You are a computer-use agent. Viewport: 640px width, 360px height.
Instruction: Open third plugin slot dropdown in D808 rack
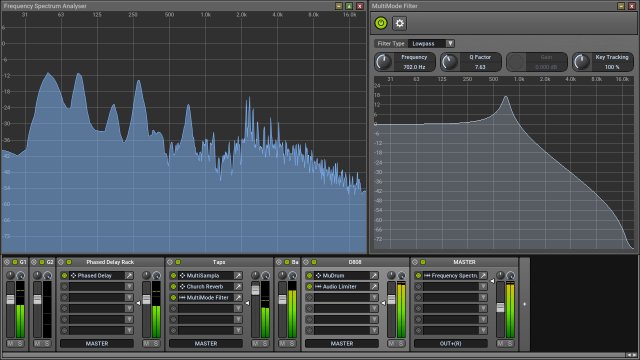click(x=374, y=298)
